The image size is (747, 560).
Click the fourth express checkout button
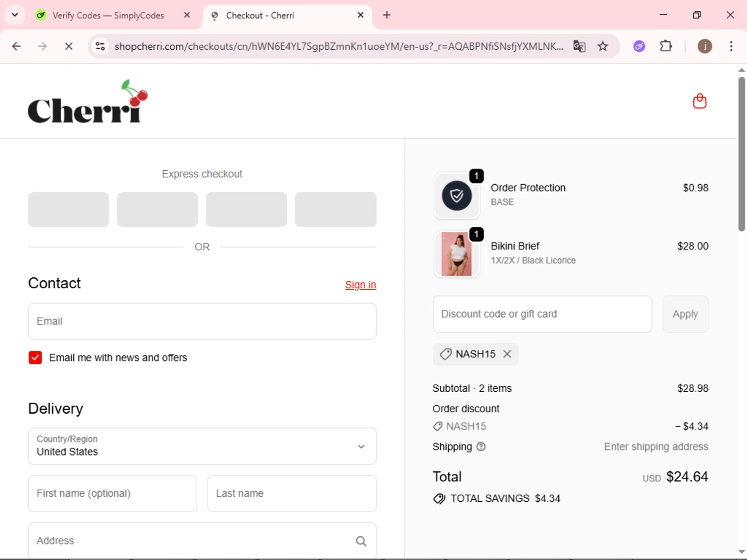[336, 210]
